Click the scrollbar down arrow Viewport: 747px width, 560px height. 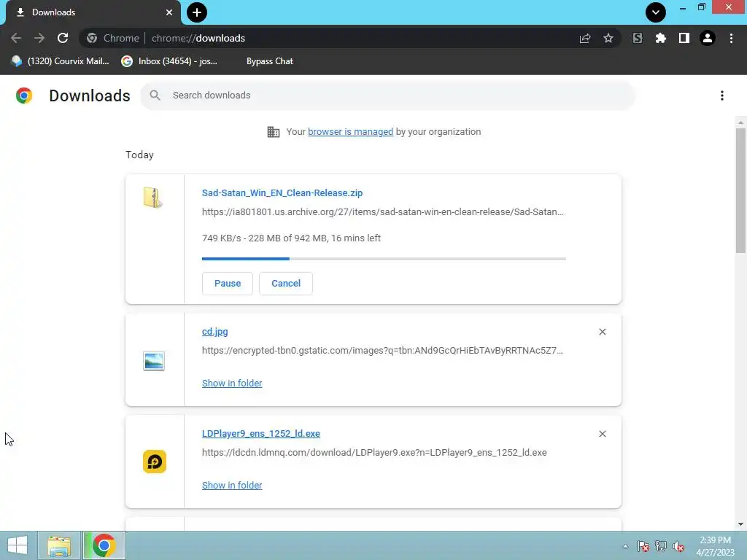[x=740, y=524]
